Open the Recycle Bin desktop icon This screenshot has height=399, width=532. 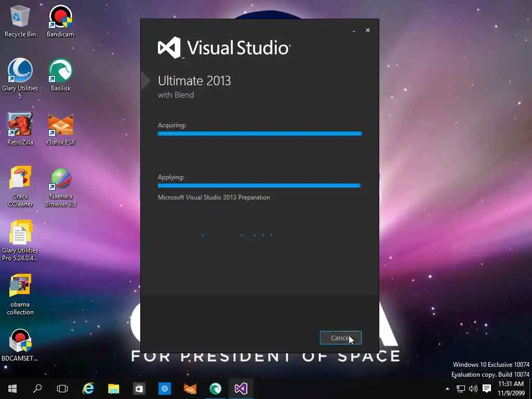tap(20, 21)
